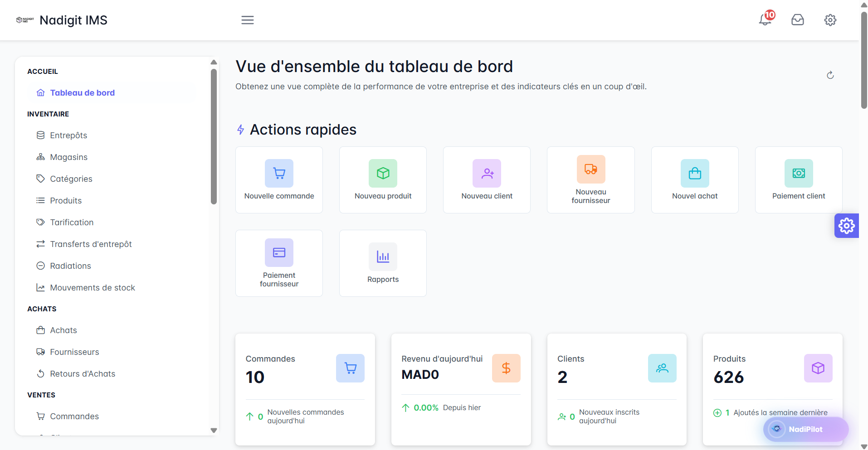Click the Clients stat people icon
The height and width of the screenshot is (450, 868).
[x=662, y=368]
